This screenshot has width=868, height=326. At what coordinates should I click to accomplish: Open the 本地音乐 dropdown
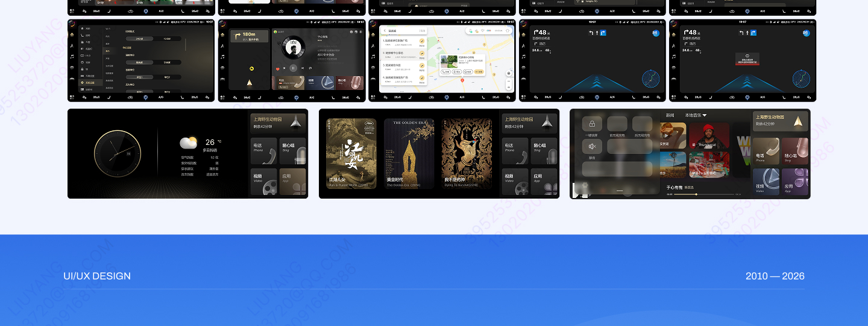pyautogui.click(x=696, y=115)
